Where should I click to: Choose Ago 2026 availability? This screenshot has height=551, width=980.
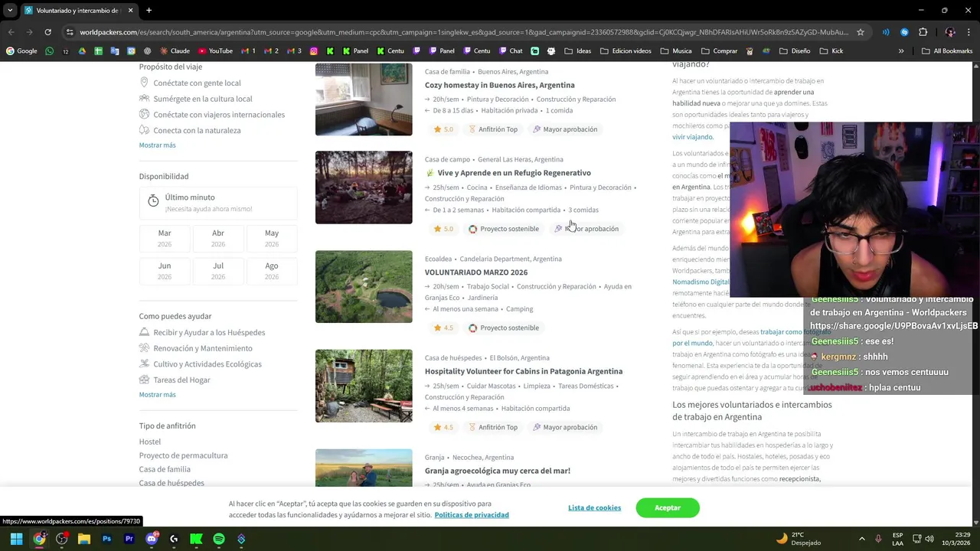pyautogui.click(x=272, y=271)
